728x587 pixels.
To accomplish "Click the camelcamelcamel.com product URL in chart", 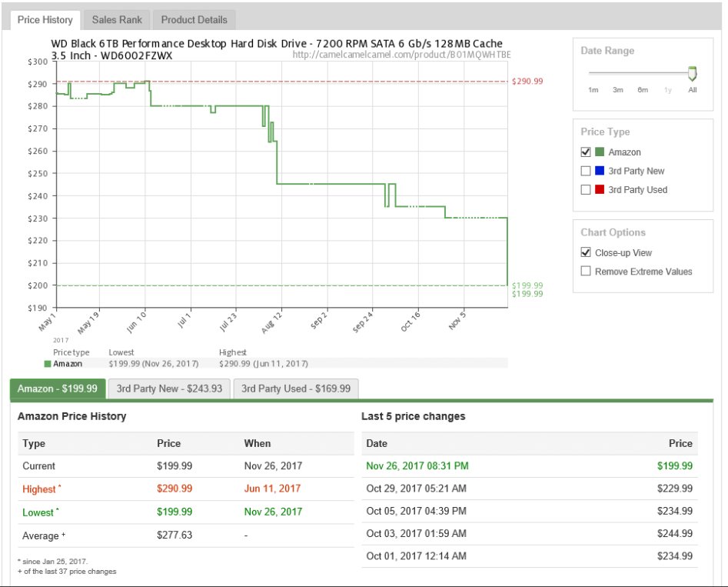I will [401, 55].
